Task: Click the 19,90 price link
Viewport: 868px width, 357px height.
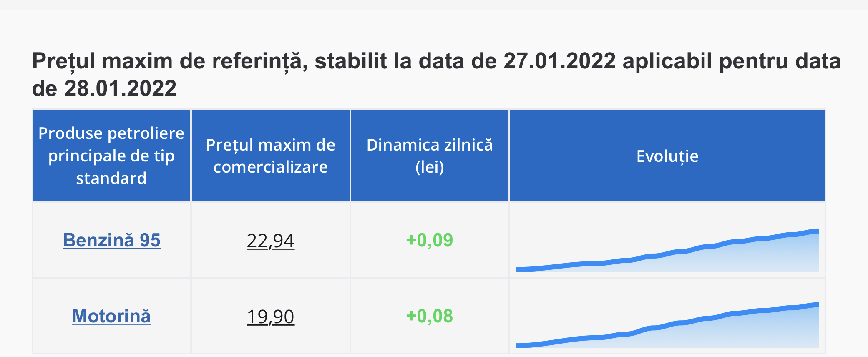Action: 270,317
